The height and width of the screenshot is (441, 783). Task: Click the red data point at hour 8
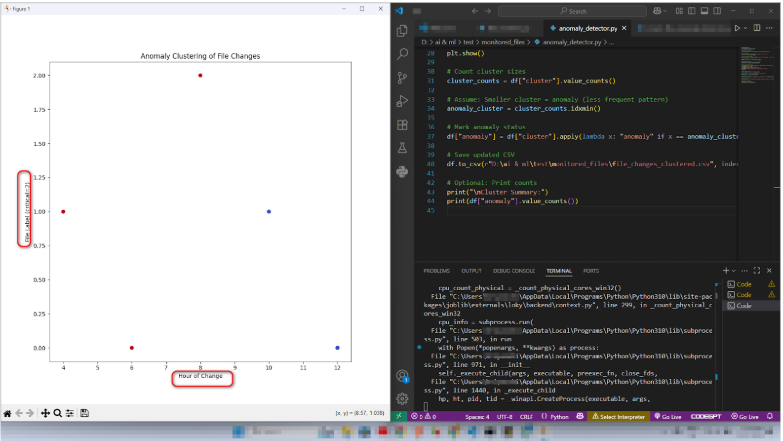(200, 75)
